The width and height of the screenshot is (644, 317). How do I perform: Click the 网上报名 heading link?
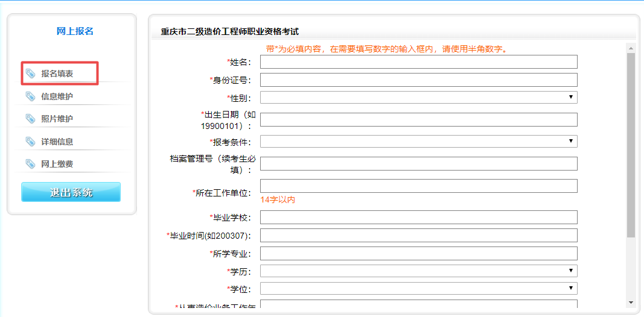pos(75,31)
